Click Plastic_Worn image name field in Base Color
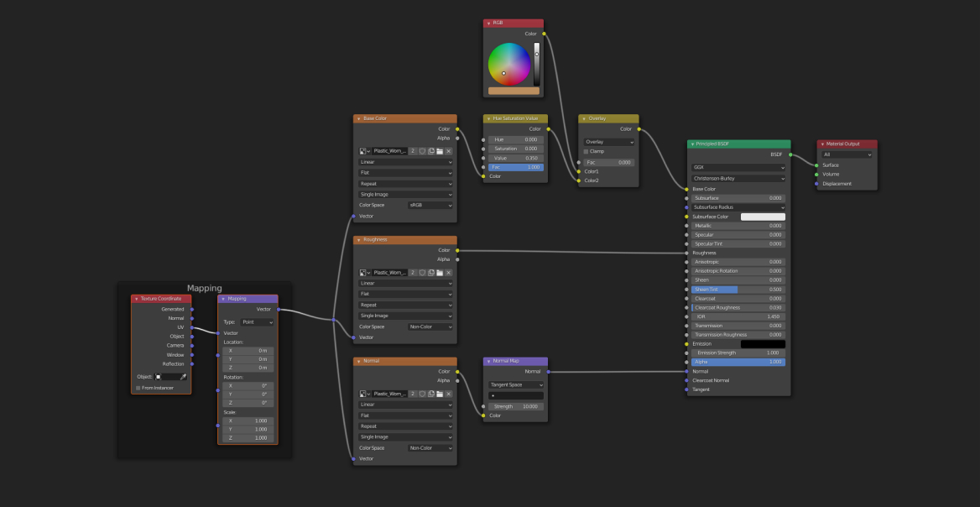980x507 pixels. point(390,151)
